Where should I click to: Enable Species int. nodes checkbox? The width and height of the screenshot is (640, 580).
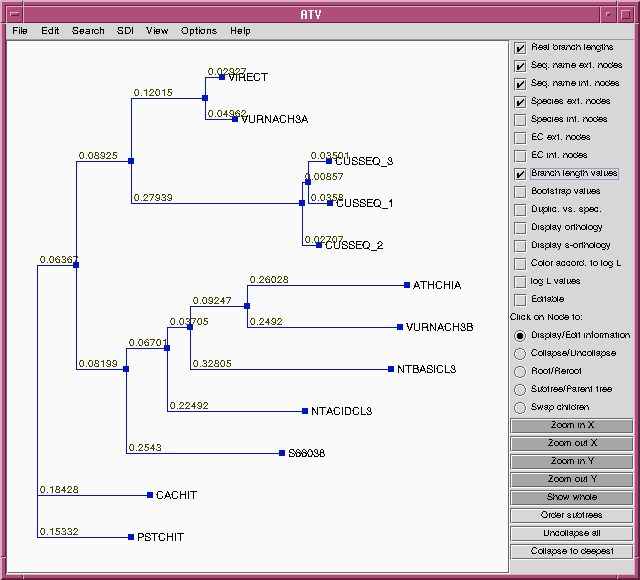[520, 120]
